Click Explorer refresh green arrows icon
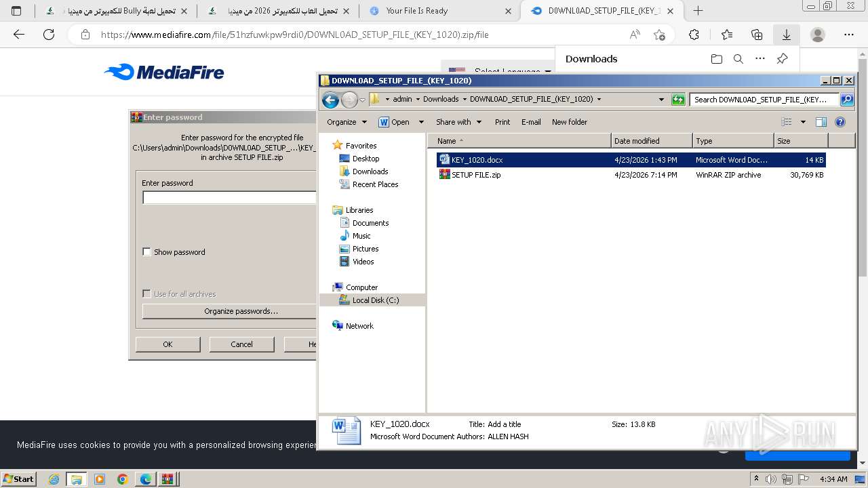The height and width of the screenshot is (488, 868). coord(678,100)
